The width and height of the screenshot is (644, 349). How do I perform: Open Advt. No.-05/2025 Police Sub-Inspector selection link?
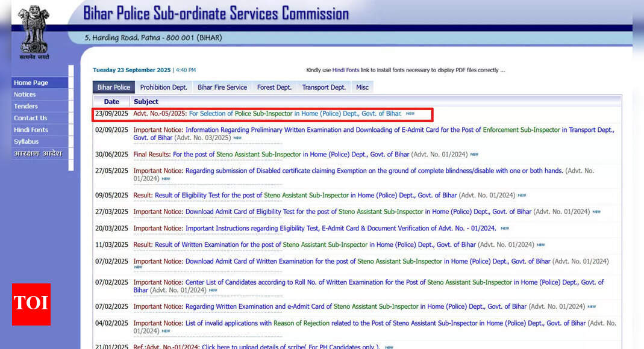[267, 114]
